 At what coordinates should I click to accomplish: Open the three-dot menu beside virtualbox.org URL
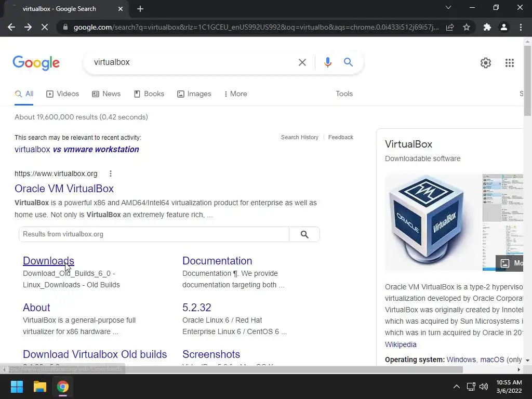click(x=110, y=174)
